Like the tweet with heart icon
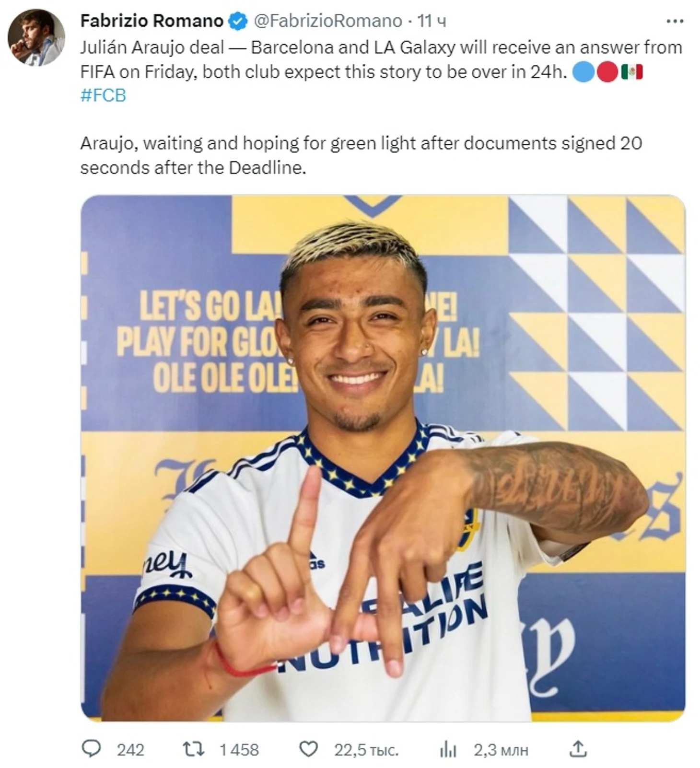The image size is (700, 768). click(x=308, y=748)
